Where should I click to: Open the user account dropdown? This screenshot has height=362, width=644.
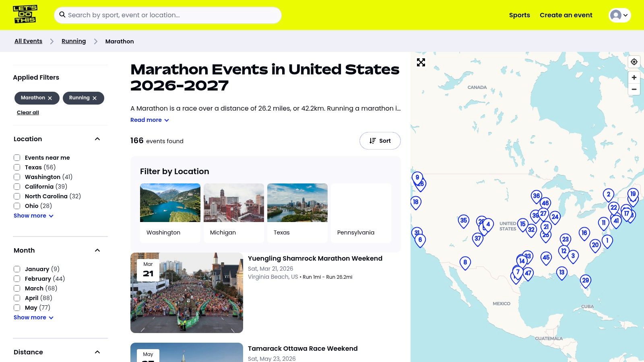click(619, 15)
